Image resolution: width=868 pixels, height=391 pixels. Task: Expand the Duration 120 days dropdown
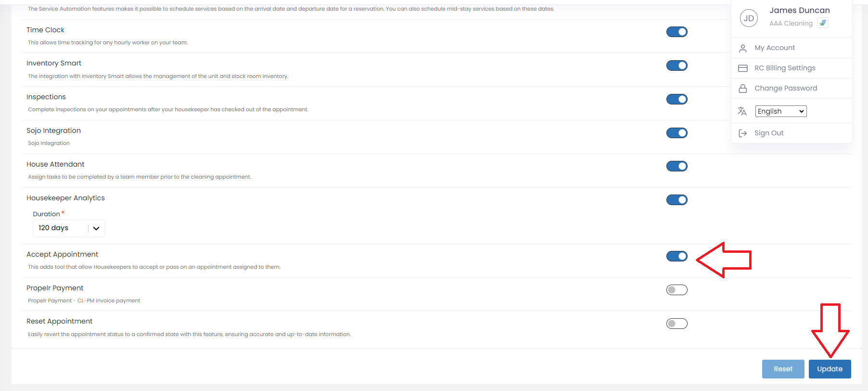(68, 228)
